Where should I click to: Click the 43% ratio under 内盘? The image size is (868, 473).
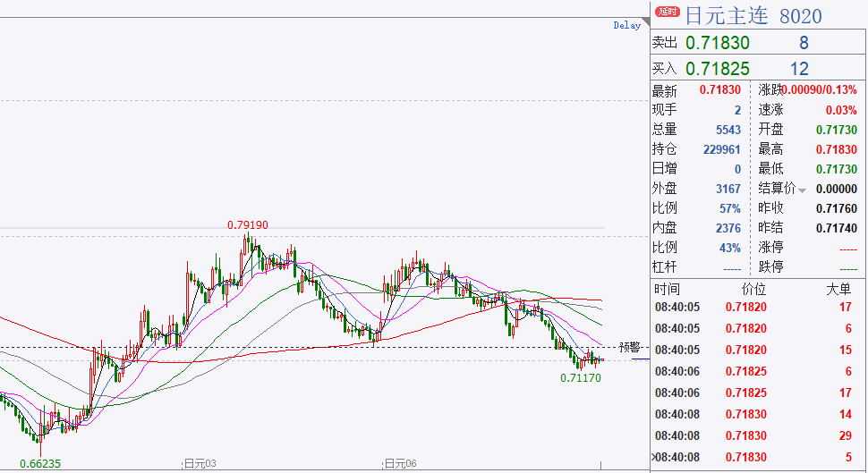[730, 248]
